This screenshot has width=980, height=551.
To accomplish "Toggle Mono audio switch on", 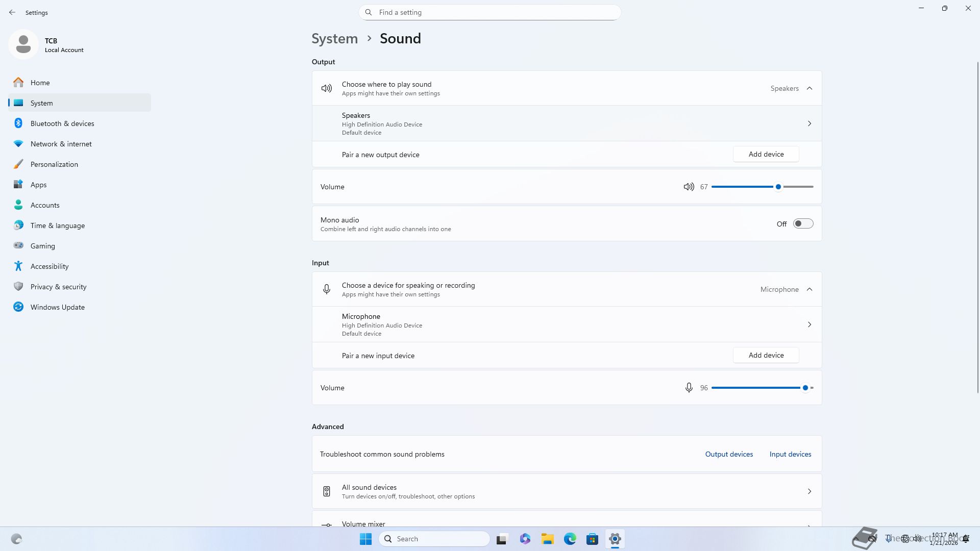I will pyautogui.click(x=803, y=223).
